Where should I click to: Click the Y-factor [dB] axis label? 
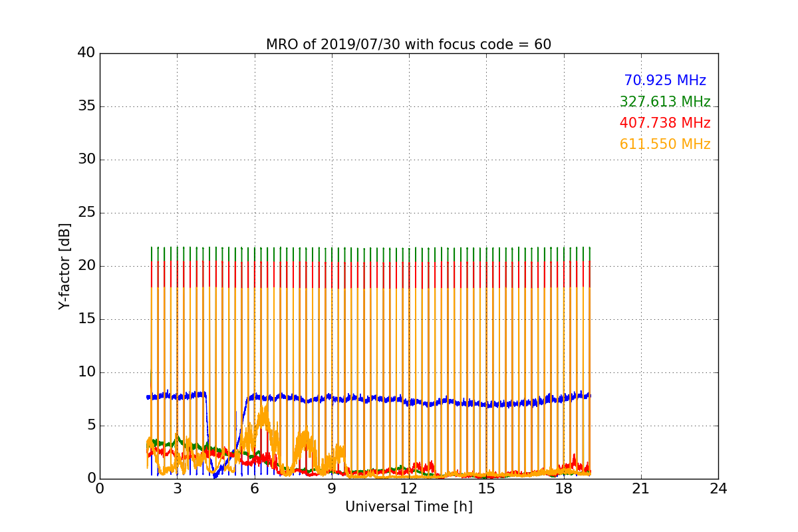coord(65,266)
